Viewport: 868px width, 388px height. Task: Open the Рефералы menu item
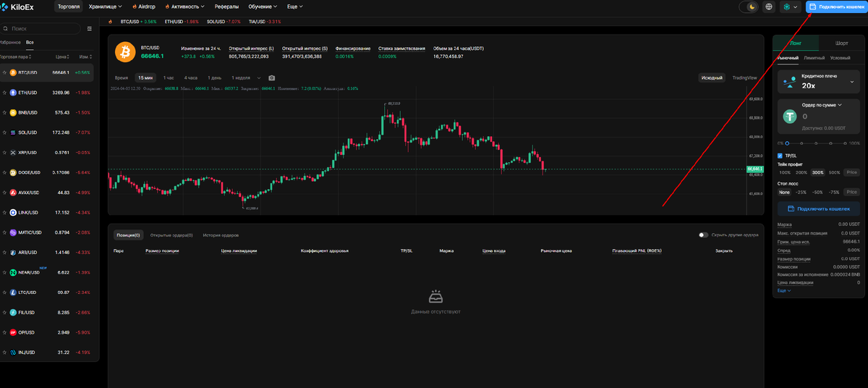(226, 7)
